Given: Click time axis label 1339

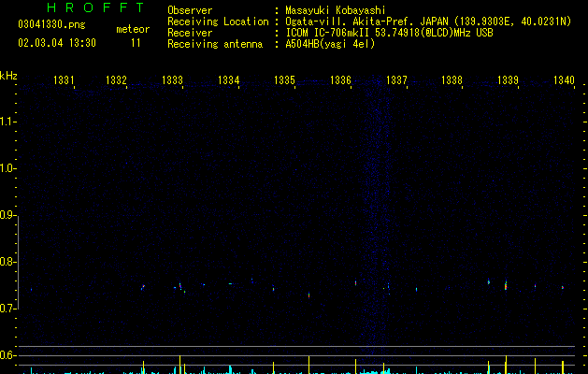Looking at the screenshot, I should pos(508,80).
